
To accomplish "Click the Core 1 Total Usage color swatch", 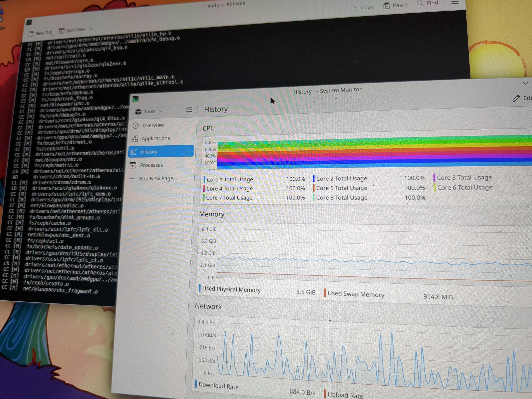I will point(204,179).
